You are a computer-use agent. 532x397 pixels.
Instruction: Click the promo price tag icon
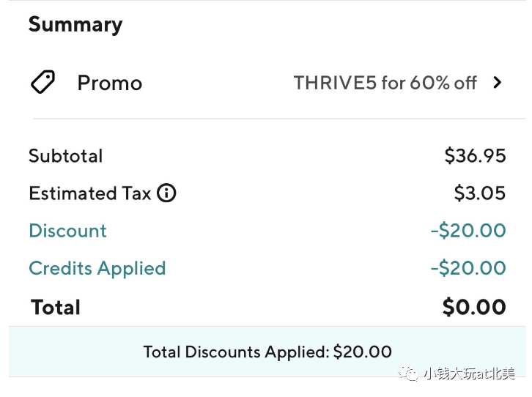coord(43,82)
